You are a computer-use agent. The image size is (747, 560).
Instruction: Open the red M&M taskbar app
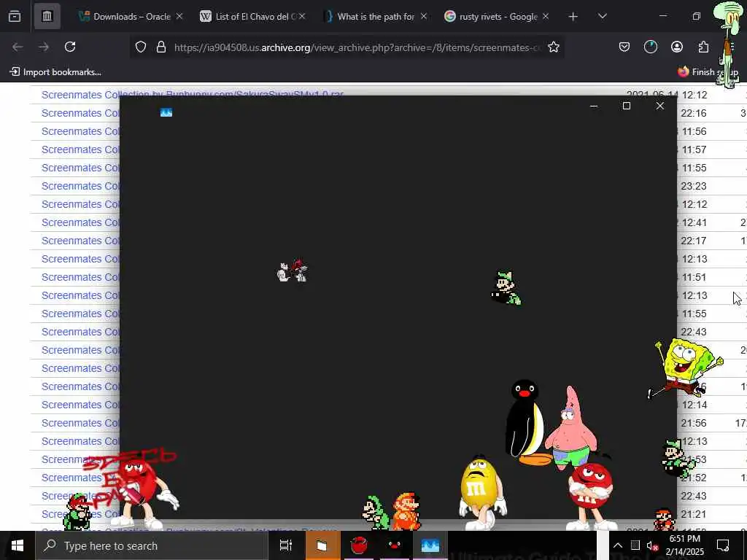point(359,545)
